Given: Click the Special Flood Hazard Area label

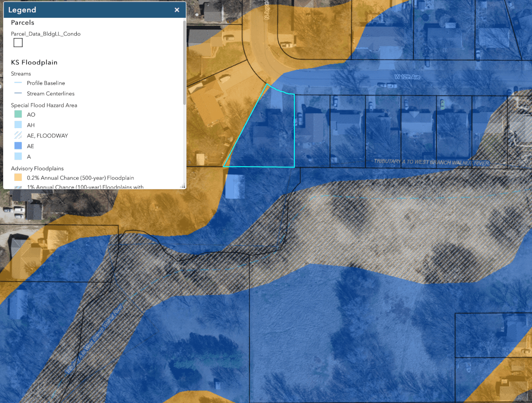Looking at the screenshot, I should pos(44,105).
